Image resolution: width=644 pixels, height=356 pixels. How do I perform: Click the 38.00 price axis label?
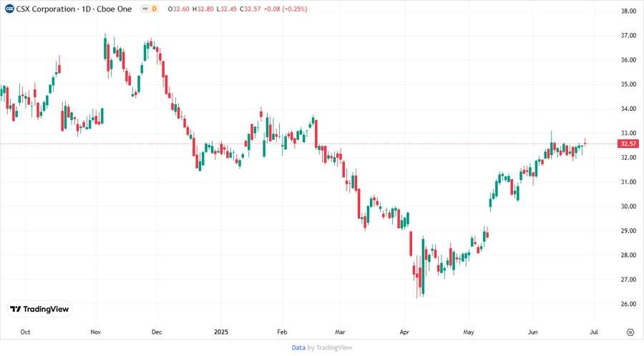click(x=628, y=11)
